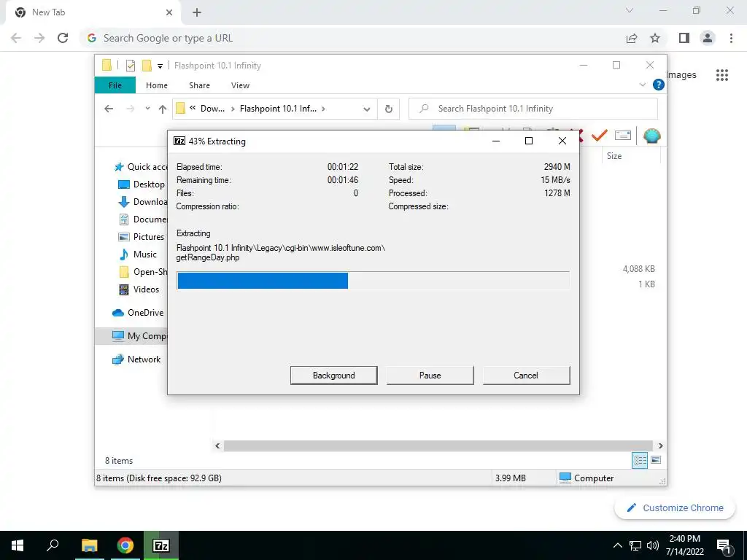The width and height of the screenshot is (747, 560).
Task: Open the Google apps grid
Action: (722, 75)
